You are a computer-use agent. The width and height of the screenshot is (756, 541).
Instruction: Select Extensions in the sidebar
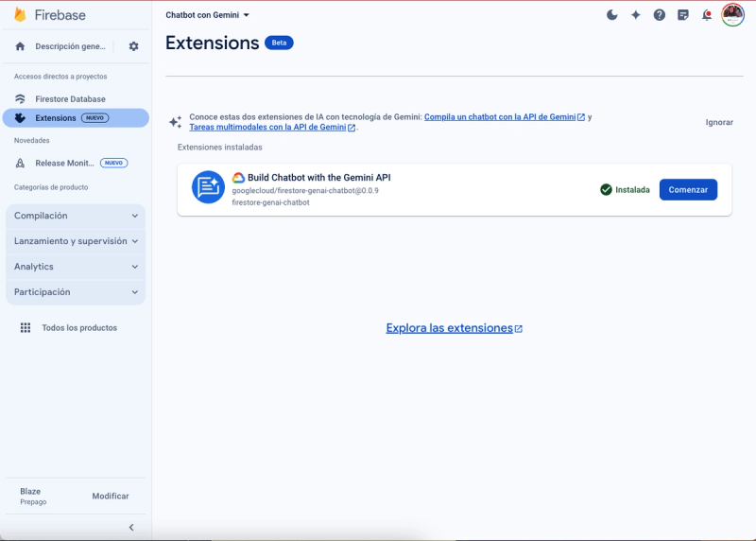point(76,118)
